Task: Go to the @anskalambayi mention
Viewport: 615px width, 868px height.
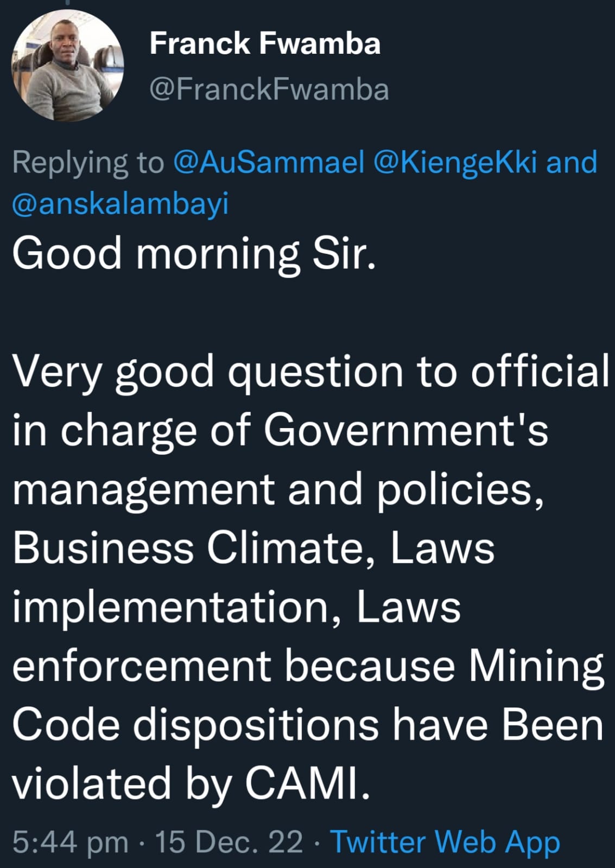Action: pyautogui.click(x=121, y=204)
